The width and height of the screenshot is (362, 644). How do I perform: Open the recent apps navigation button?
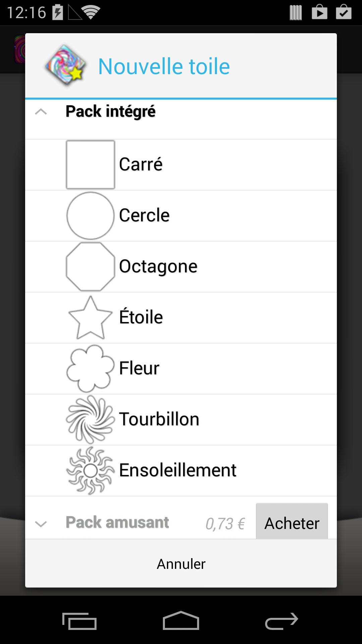point(80,621)
